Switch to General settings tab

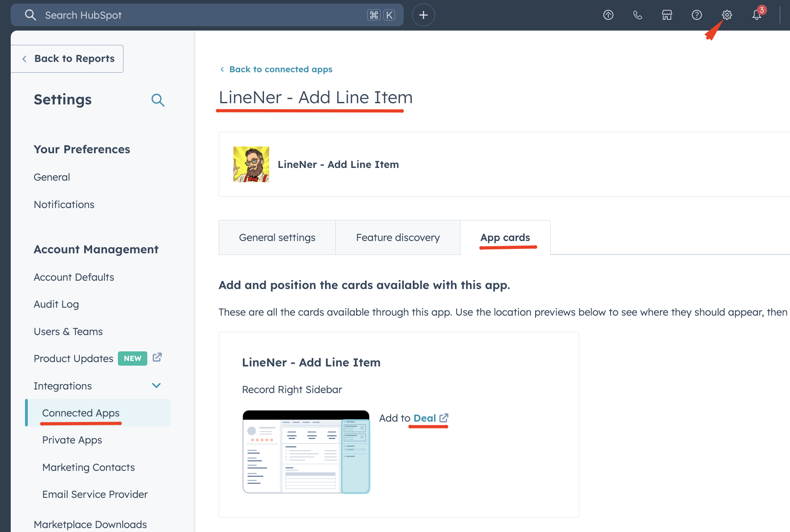click(277, 237)
